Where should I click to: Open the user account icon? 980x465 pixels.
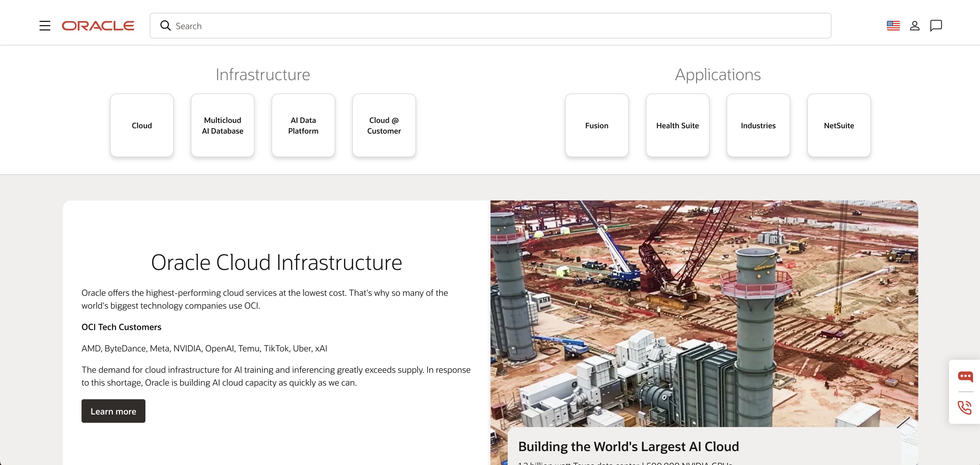915,26
